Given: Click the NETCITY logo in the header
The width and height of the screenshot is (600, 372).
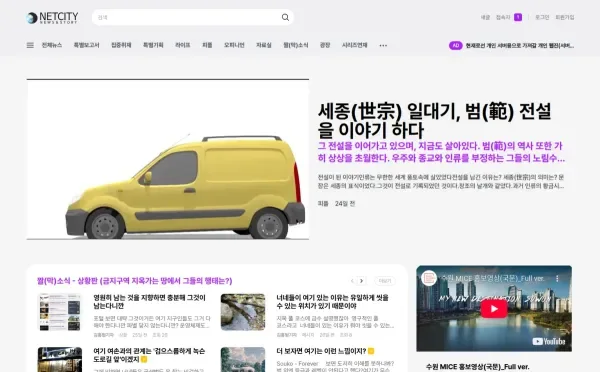Looking at the screenshot, I should tap(52, 18).
